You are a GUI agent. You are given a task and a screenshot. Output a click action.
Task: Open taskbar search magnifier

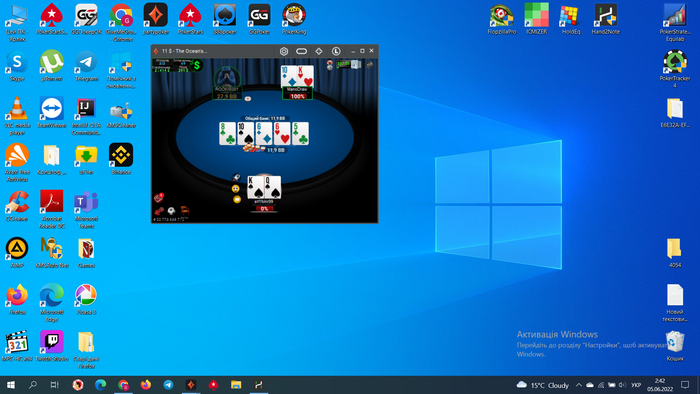coord(33,385)
